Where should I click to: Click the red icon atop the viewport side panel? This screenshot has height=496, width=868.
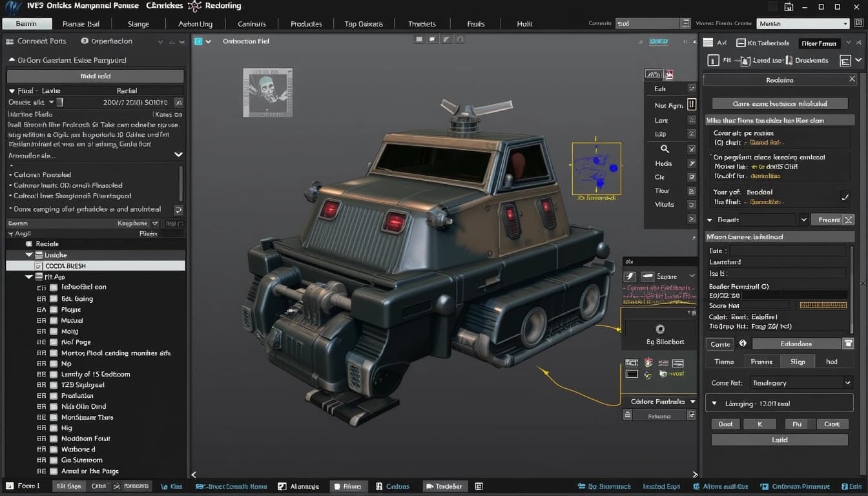(669, 74)
